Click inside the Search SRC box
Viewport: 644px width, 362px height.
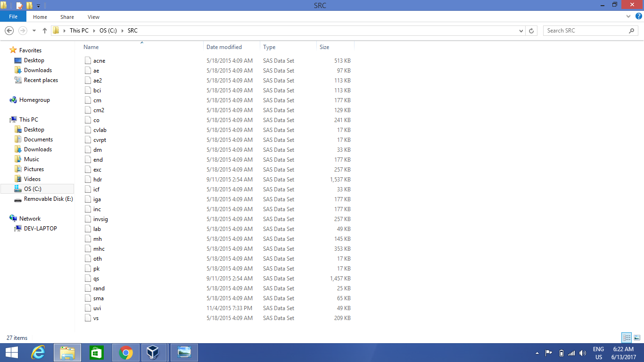(586, 31)
